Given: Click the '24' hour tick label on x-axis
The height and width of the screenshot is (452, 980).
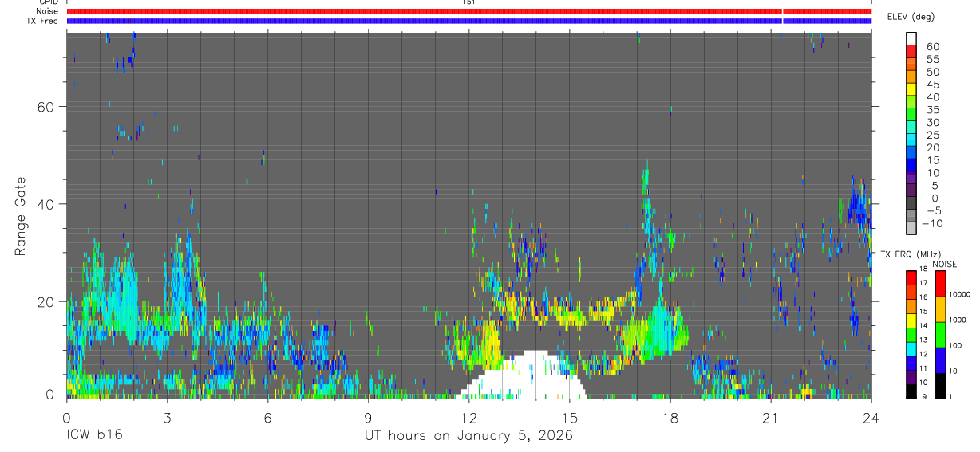Looking at the screenshot, I should [x=871, y=416].
